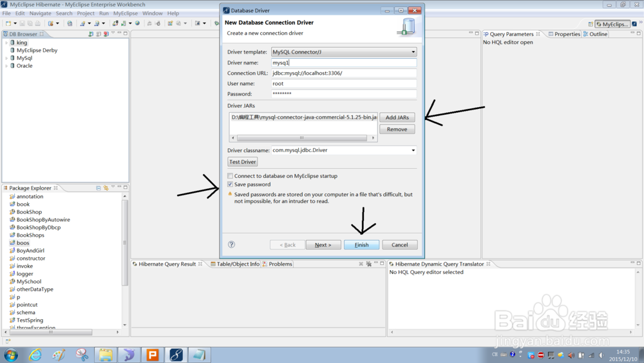Screen dimensions: 644x363
Task: Click the Driver name input field
Action: click(x=344, y=63)
